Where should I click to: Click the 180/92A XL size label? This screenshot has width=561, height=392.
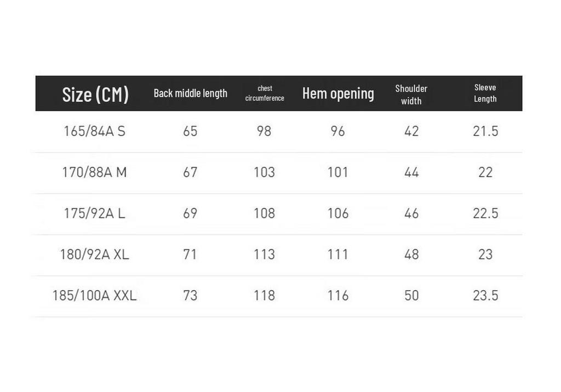coord(94,255)
